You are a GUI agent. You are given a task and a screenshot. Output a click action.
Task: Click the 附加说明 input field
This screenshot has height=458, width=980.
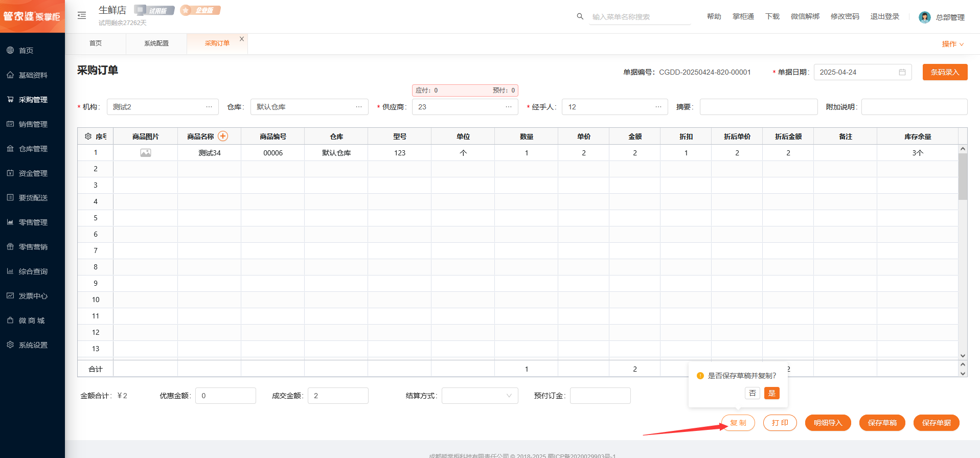click(x=915, y=107)
